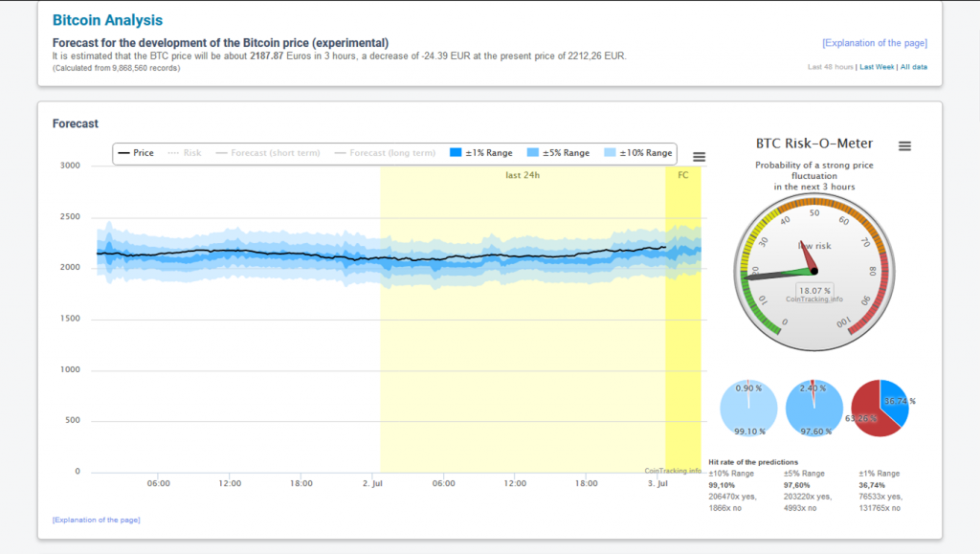Open the forecast chart hamburger menu
This screenshot has width=980, height=554.
point(699,157)
